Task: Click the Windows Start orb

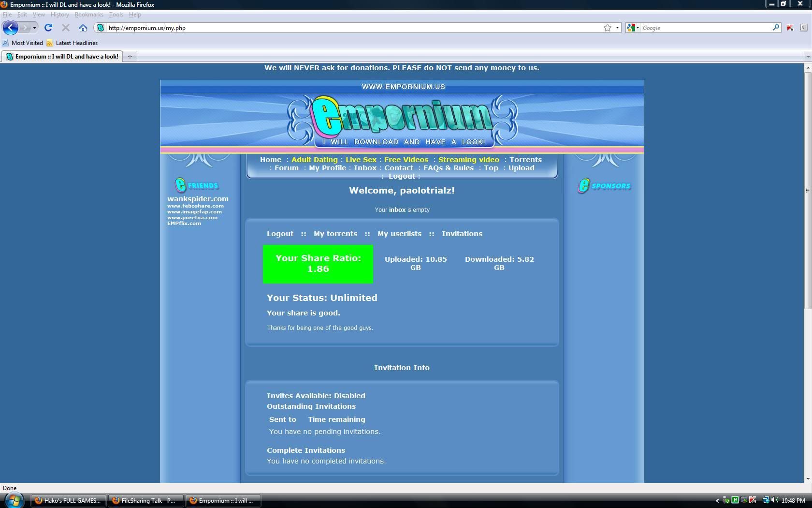Action: click(14, 500)
